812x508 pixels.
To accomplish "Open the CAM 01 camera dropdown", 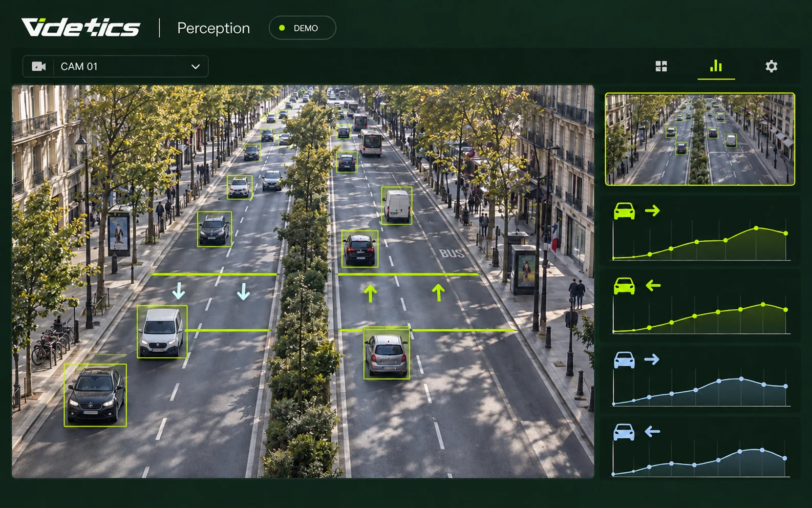I will pos(115,67).
